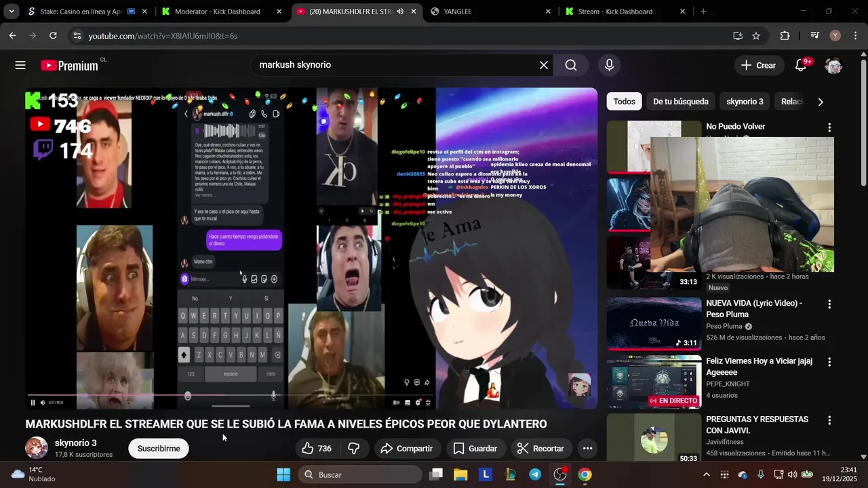Open the account avatar menu

(x=833, y=65)
